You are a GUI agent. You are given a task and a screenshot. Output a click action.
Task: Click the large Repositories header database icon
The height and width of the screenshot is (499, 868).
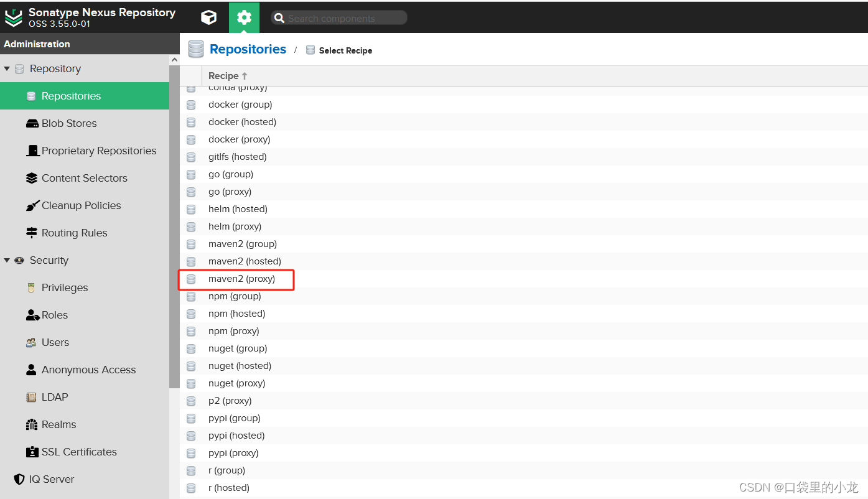[x=196, y=49]
